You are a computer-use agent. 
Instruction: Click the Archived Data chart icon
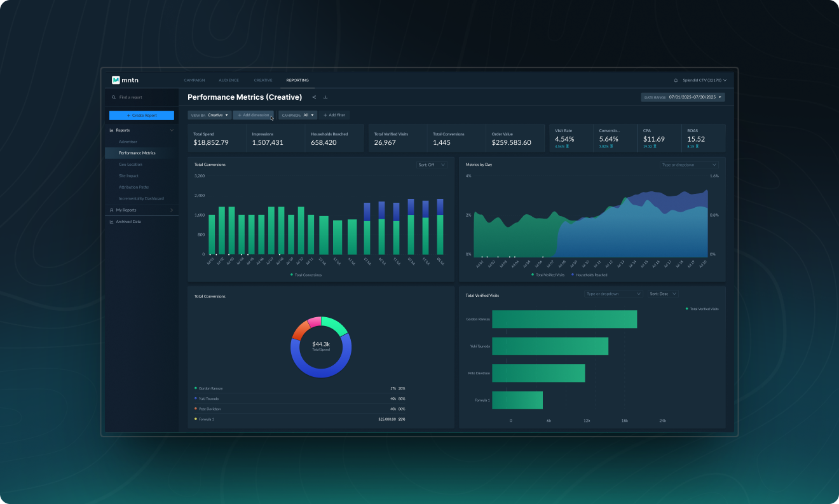point(112,222)
